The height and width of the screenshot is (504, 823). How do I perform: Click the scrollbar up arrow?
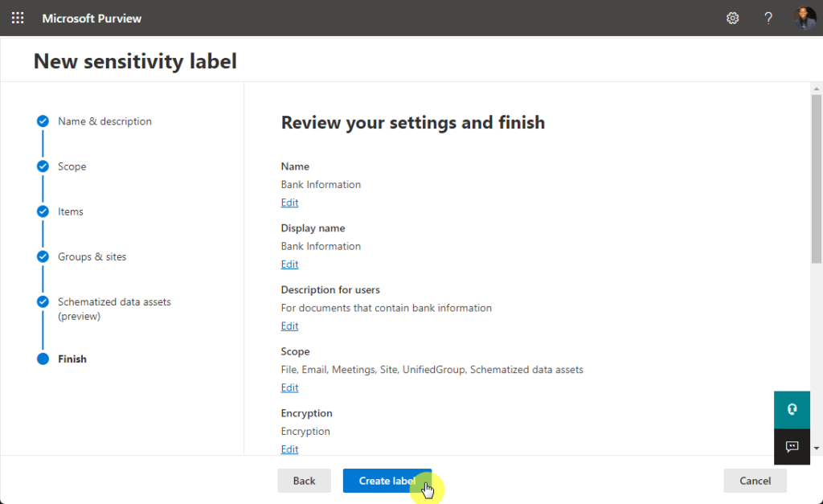tap(817, 88)
